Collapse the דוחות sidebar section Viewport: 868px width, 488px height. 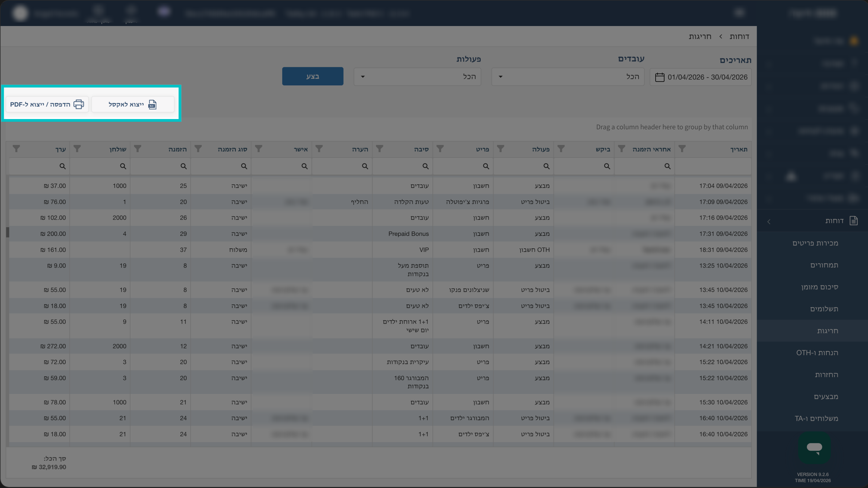pyautogui.click(x=769, y=221)
